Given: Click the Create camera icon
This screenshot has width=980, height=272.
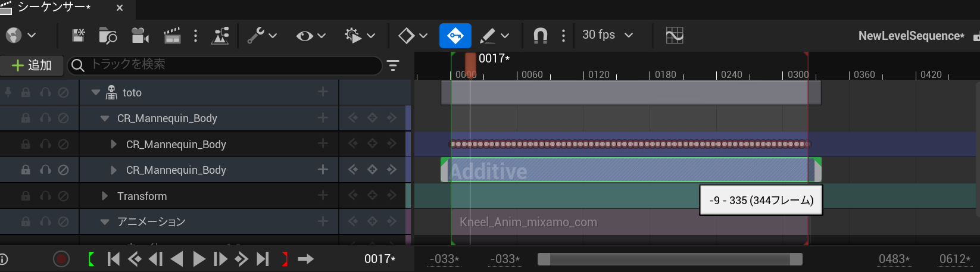Looking at the screenshot, I should (x=140, y=36).
